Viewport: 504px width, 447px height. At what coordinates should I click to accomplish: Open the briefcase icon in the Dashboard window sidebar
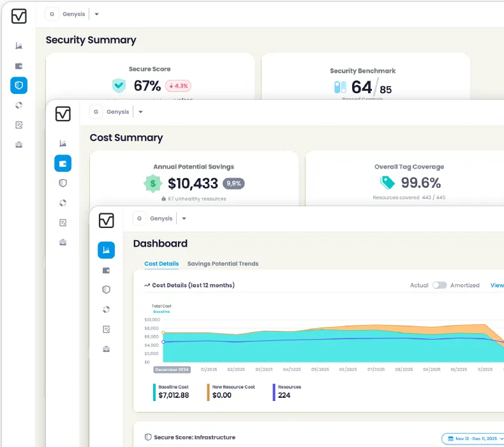pos(106,349)
